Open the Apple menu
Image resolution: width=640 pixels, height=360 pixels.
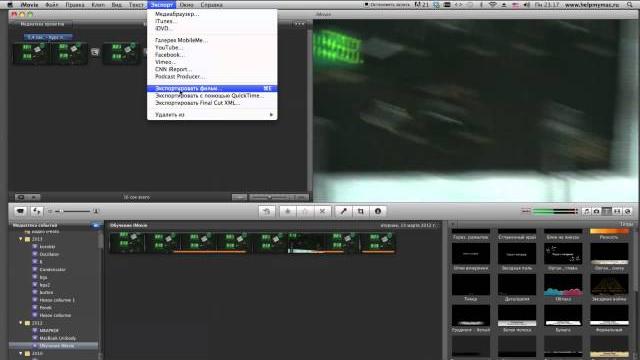[x=10, y=5]
